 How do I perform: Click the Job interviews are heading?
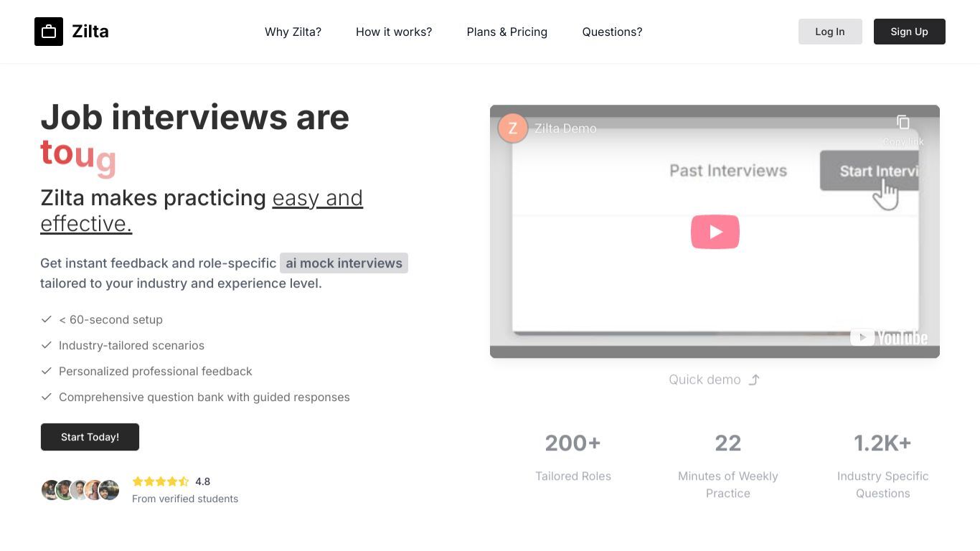[195, 117]
